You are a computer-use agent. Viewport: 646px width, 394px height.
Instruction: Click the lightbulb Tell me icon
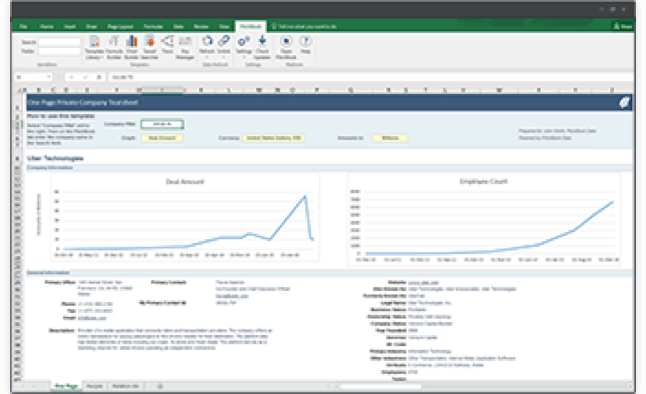click(274, 26)
